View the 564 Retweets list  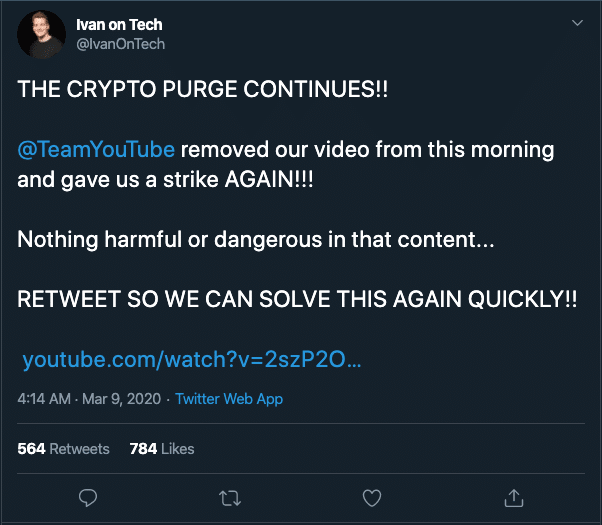(x=64, y=449)
